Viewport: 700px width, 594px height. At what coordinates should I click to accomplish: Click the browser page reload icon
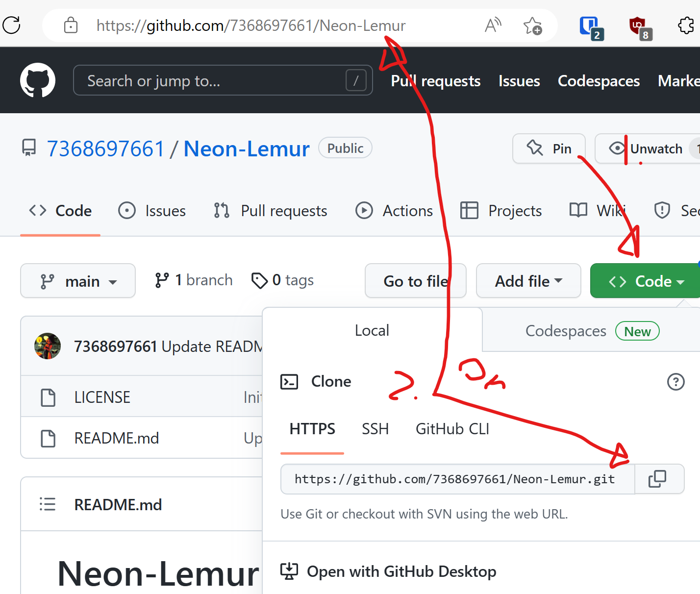[x=11, y=25]
